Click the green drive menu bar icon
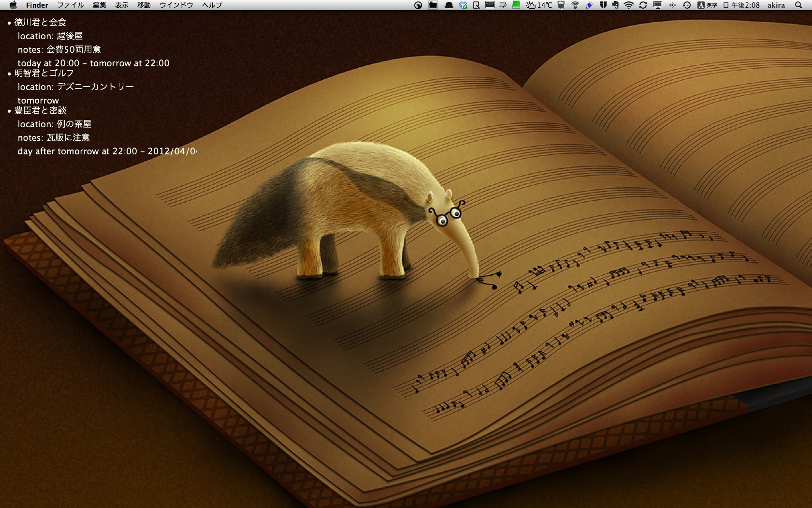 (516, 5)
